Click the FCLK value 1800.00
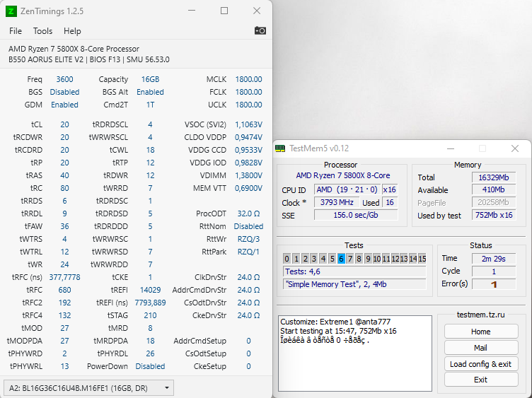The height and width of the screenshot is (398, 532). pos(249,92)
